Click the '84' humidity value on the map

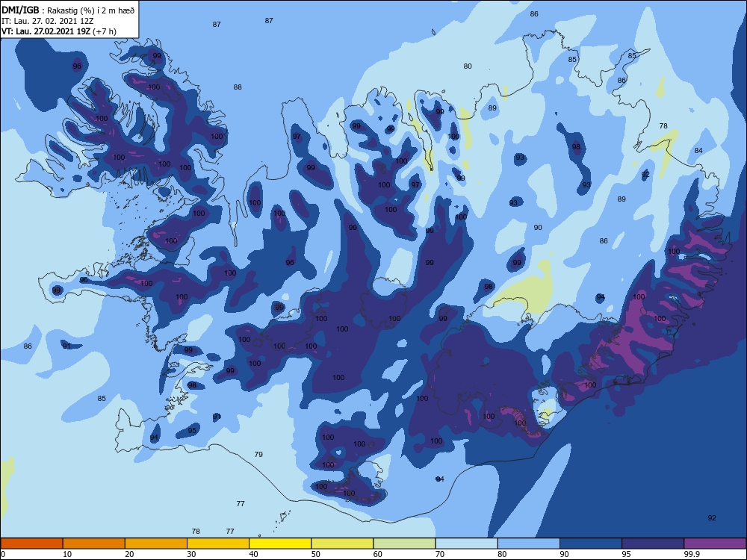point(698,151)
